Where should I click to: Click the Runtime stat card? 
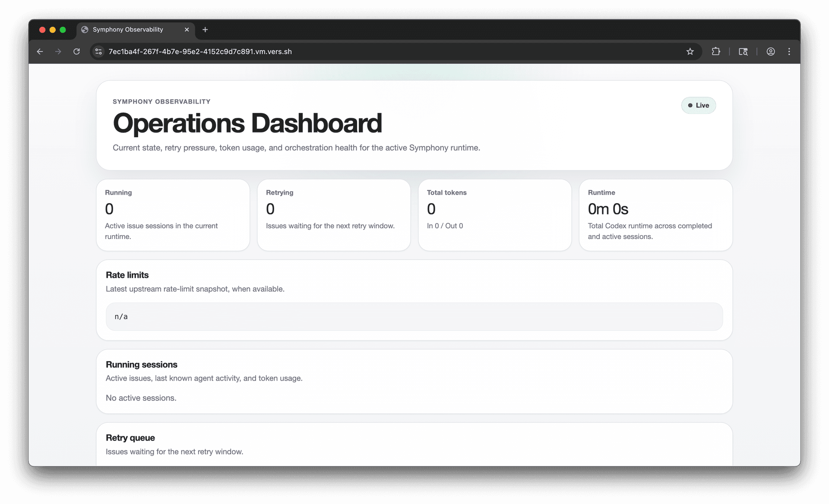pos(655,214)
